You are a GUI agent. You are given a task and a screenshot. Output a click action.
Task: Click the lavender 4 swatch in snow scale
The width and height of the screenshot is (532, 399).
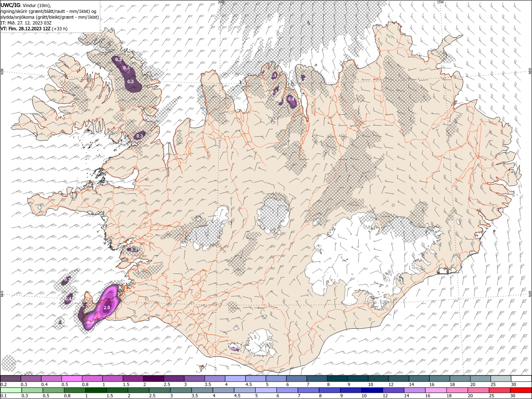tap(235, 379)
